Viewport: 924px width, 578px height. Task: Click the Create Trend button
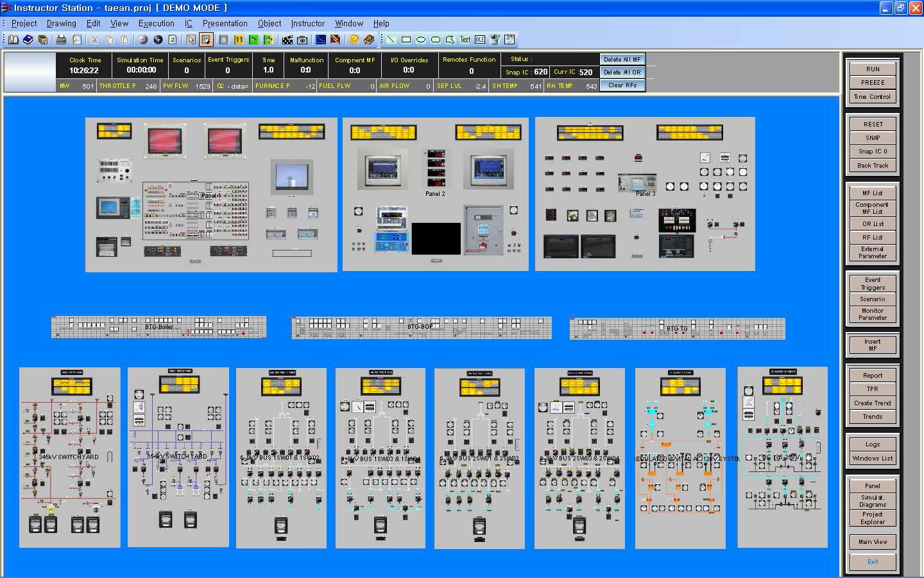tap(873, 403)
